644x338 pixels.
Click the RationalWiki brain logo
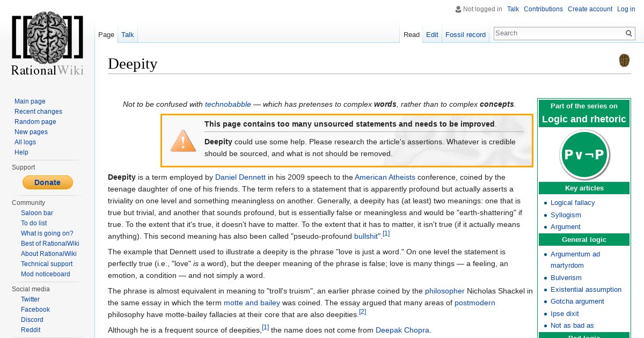[x=47, y=44]
